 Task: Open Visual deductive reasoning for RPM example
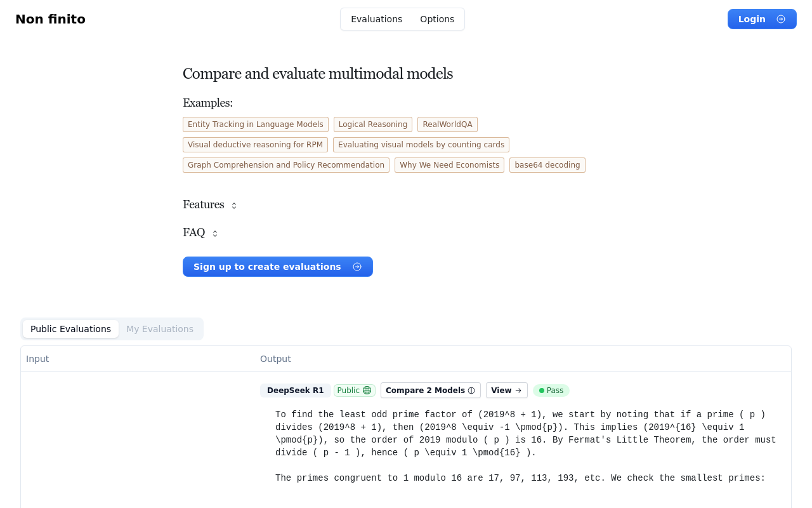pyautogui.click(x=255, y=145)
